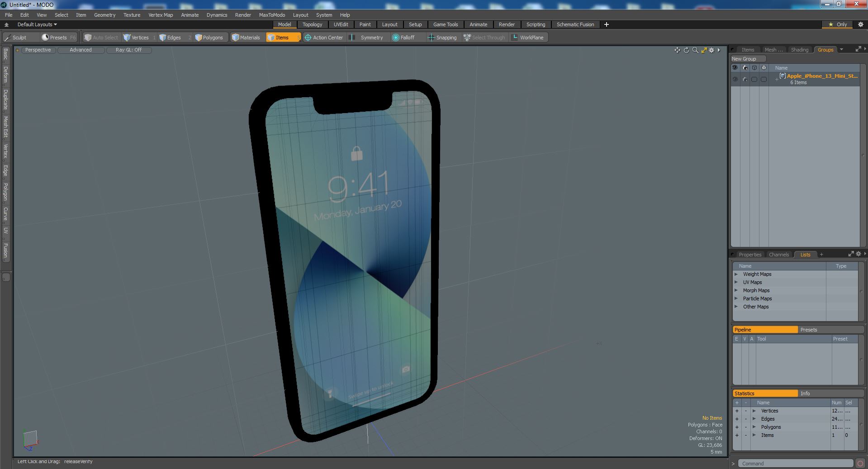The width and height of the screenshot is (868, 469).
Task: Click the render camera column header icon
Action: point(745,68)
